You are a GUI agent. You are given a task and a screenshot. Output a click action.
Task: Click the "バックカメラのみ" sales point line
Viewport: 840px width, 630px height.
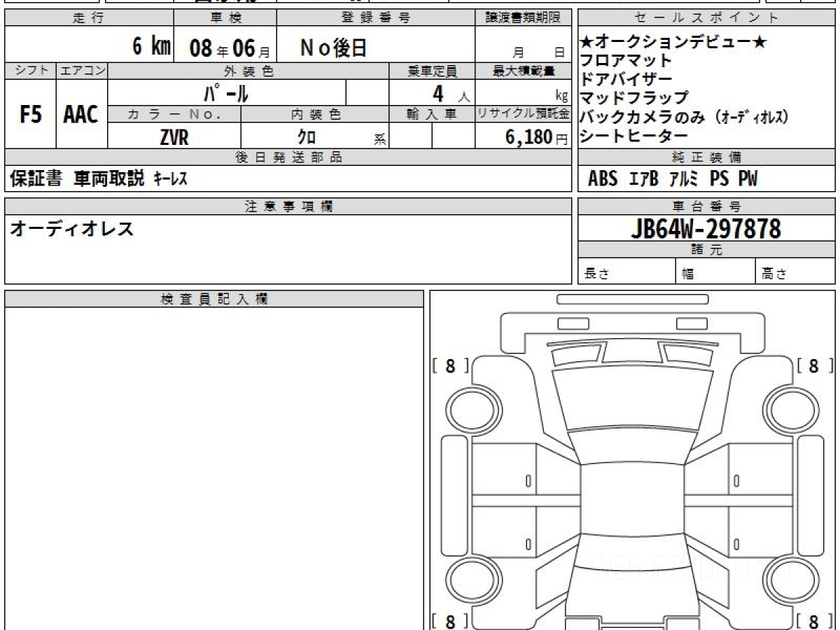point(685,117)
